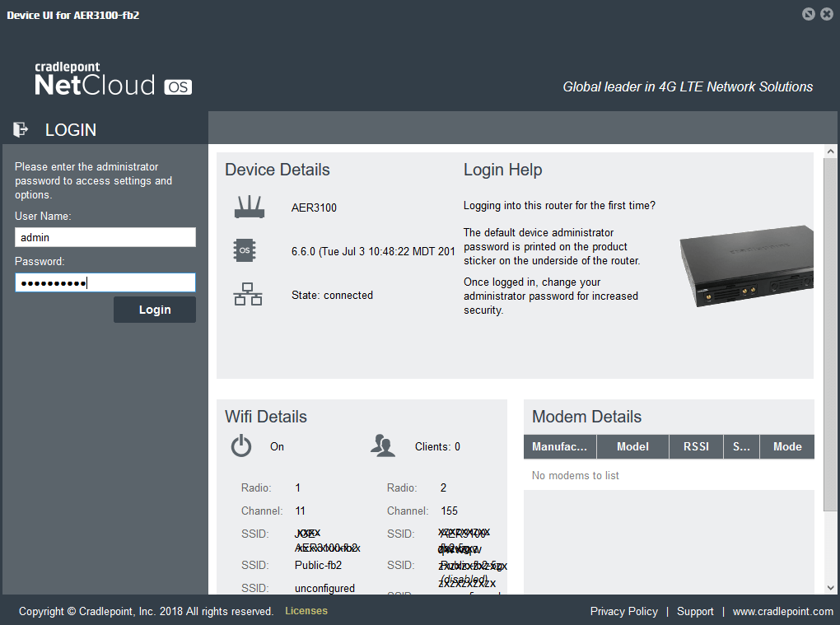
Task: Click the firmware OS chip icon
Action: [245, 250]
